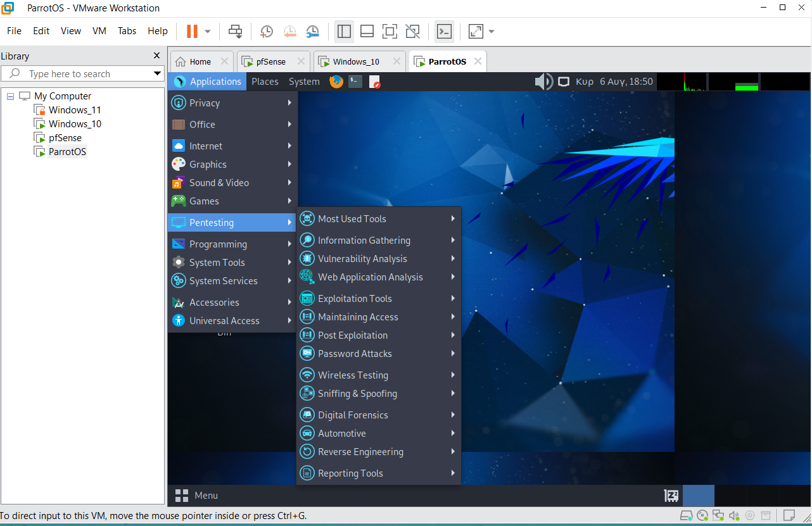Click the sleeping memory card icon in bottom panel
Viewport: 812px width, 526px height.
tap(671, 496)
